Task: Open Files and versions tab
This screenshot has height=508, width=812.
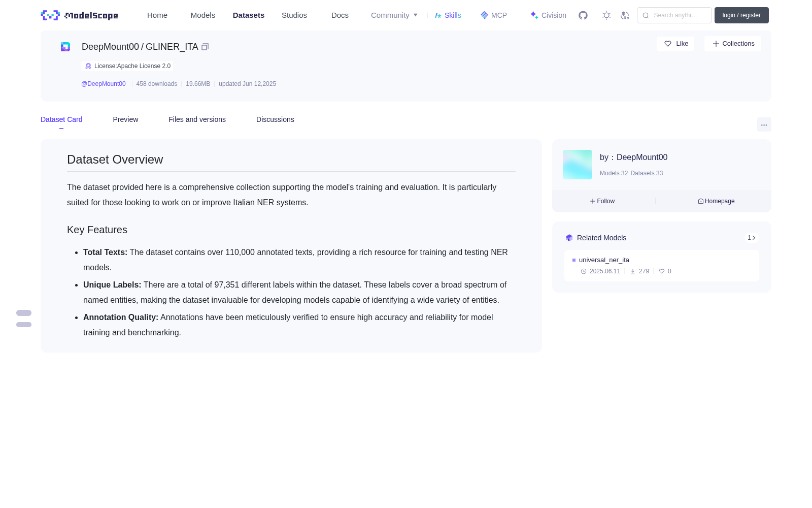Action: click(197, 119)
